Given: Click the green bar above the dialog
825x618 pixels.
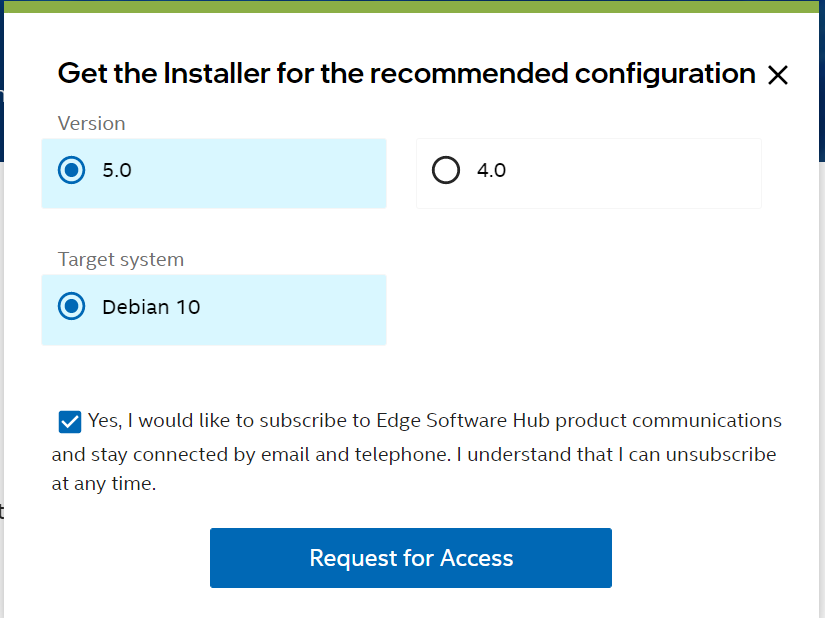Looking at the screenshot, I should point(412,6).
